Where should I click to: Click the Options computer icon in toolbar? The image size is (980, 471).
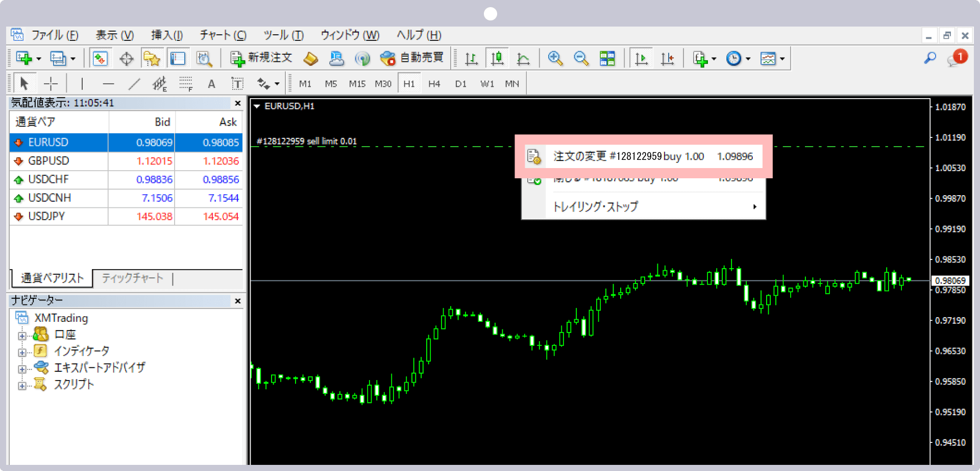336,59
